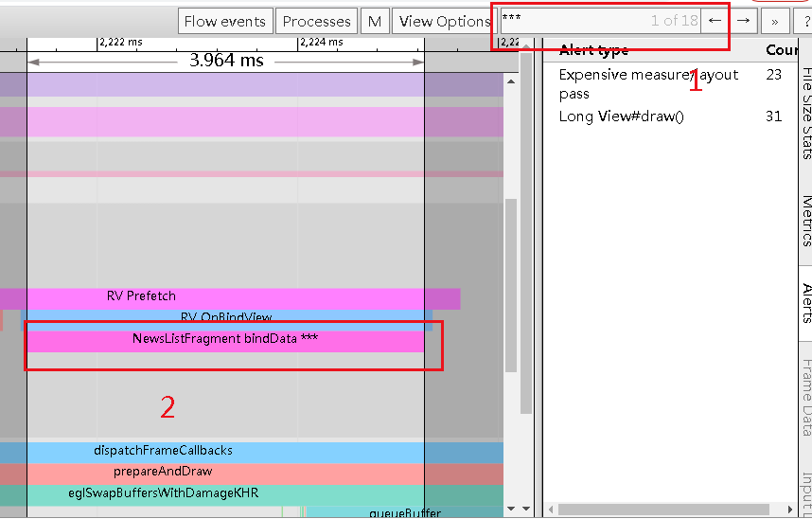Click the alerts panel horizontal scrollbar thumb

(x=663, y=510)
